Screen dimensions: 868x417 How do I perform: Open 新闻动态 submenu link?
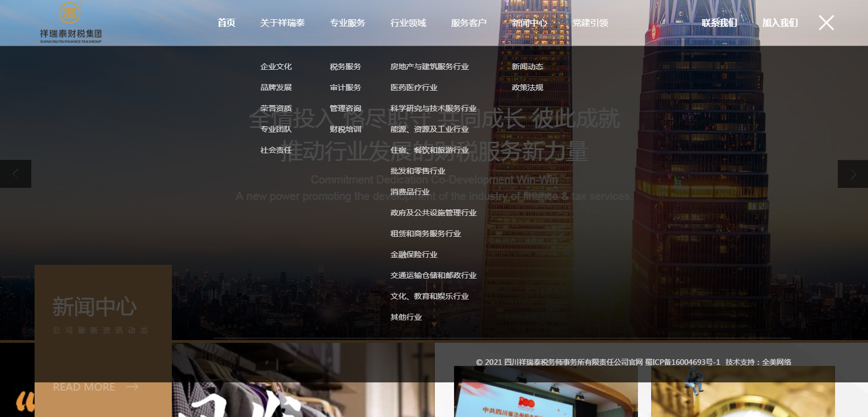[x=528, y=66]
